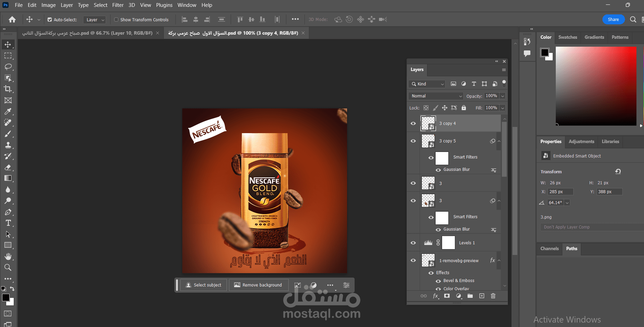644x327 pixels.
Task: Lock all with the padlock button
Action: tap(464, 108)
